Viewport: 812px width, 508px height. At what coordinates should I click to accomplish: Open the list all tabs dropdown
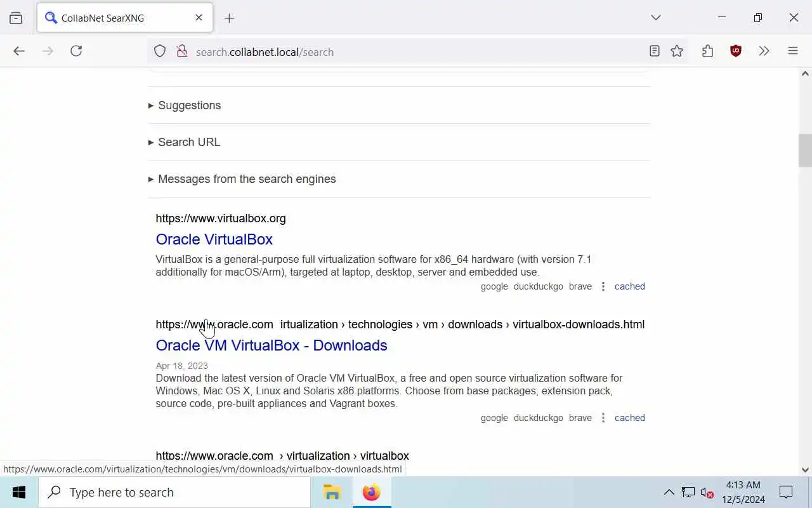(x=656, y=18)
